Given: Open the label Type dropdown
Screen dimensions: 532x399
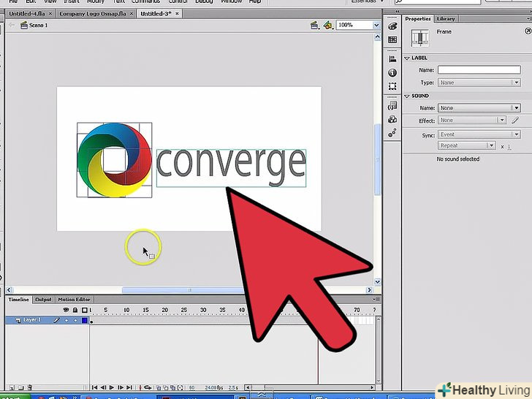Looking at the screenshot, I should (479, 83).
